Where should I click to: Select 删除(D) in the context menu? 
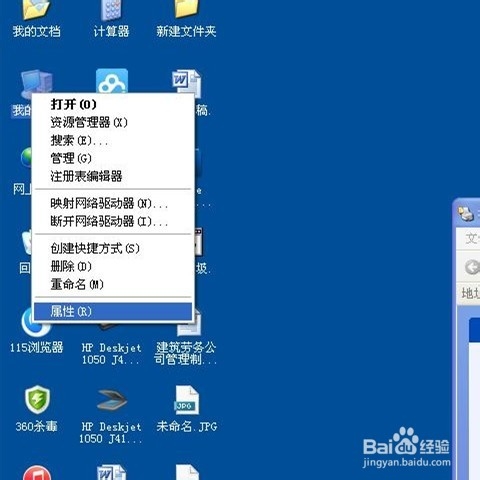click(113, 266)
